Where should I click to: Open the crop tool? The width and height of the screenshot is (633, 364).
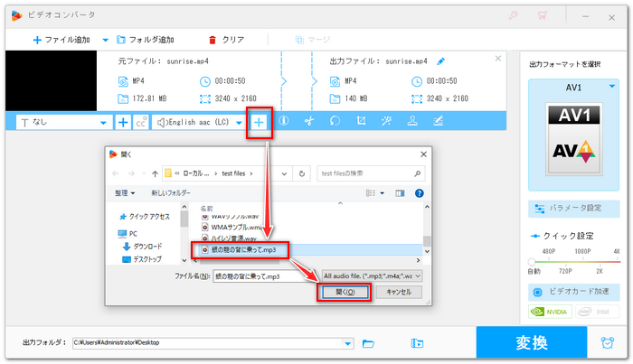pyautogui.click(x=361, y=122)
